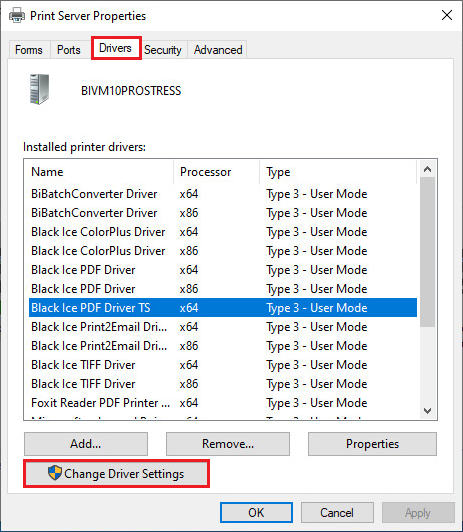Click the shield icon on Change Driver Settings

(55, 473)
